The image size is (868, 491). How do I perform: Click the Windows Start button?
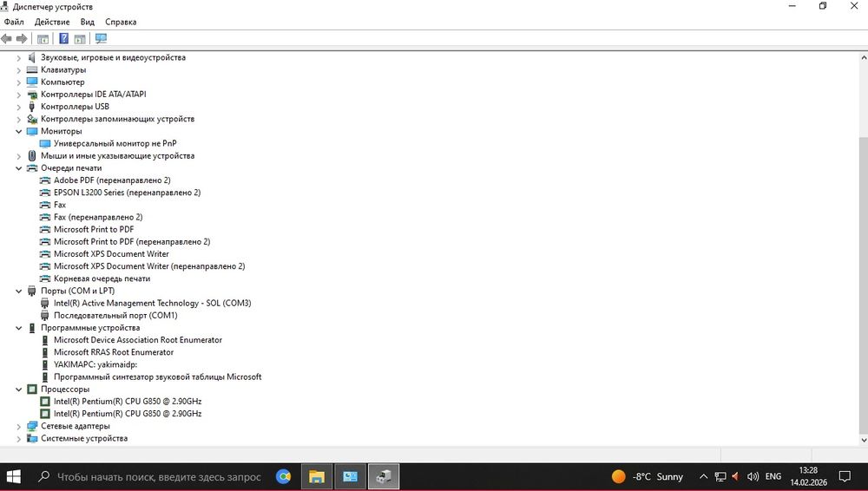13,476
